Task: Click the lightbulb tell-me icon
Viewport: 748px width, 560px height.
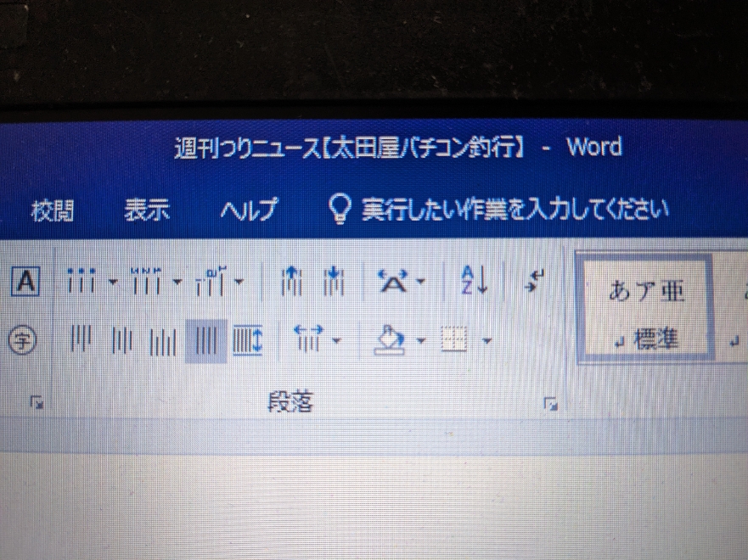Action: coord(340,210)
